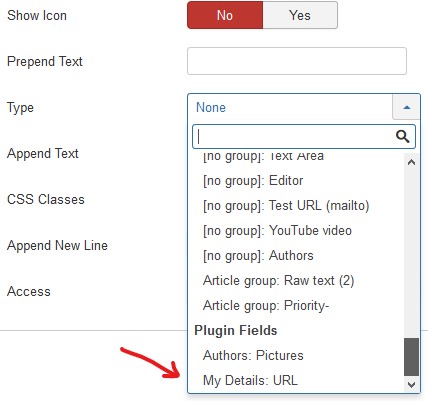Click the Plugin Fields group header
The image size is (428, 401).
point(236,331)
